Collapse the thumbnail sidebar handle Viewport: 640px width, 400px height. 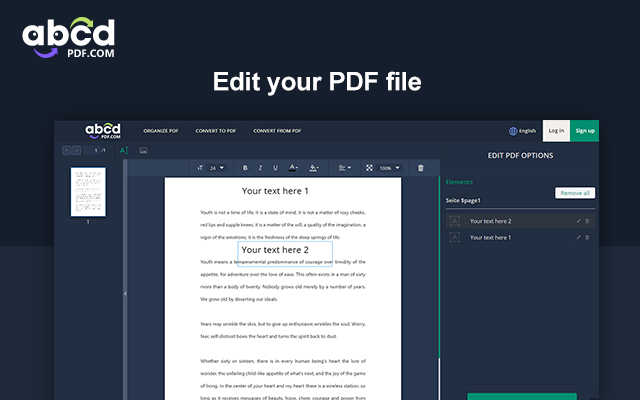[125, 293]
